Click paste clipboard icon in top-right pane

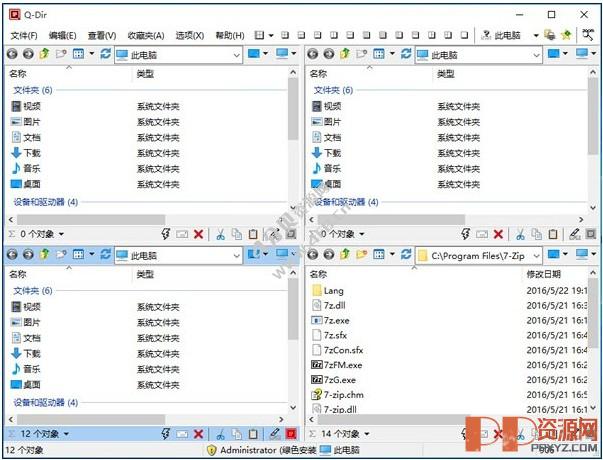coord(553,234)
